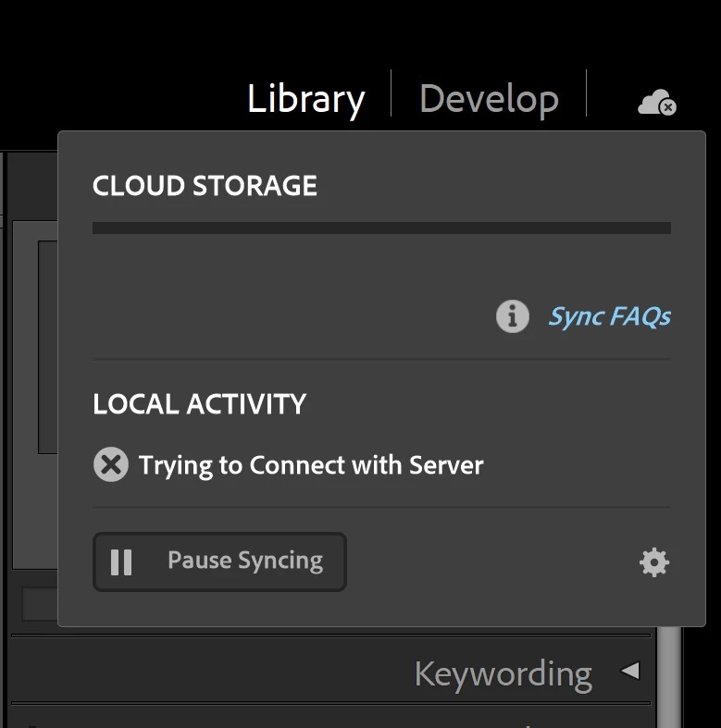Viewport: 721px width, 728px height.
Task: Open the cloud sync status icon
Action: pyautogui.click(x=656, y=103)
